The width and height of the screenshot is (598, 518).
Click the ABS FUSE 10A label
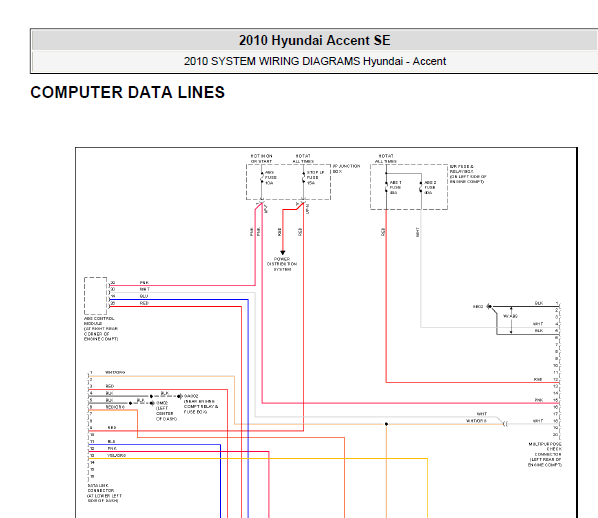tap(271, 178)
